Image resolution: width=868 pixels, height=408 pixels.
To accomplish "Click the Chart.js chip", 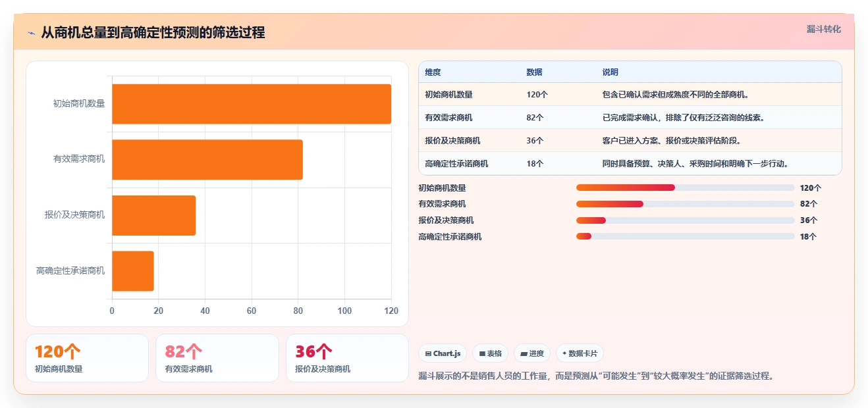I will coord(442,353).
